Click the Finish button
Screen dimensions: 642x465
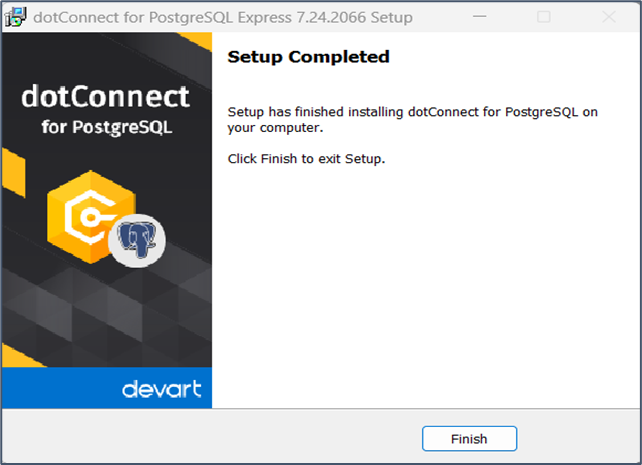pos(469,438)
